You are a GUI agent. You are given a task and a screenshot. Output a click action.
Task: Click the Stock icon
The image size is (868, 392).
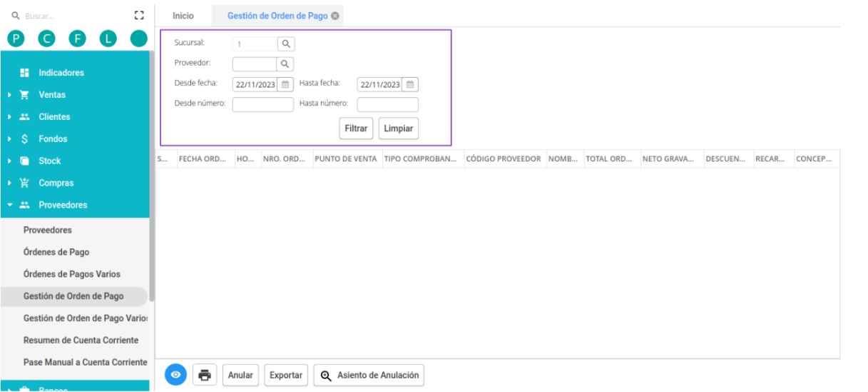click(x=24, y=161)
